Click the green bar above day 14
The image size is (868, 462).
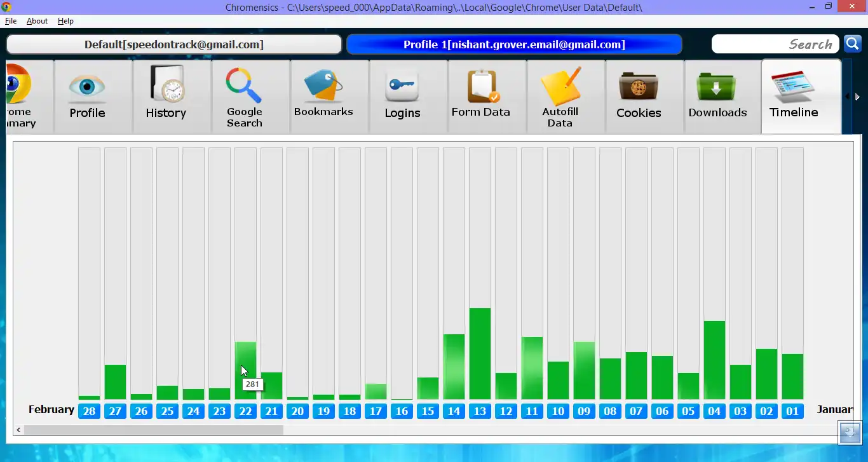454,367
